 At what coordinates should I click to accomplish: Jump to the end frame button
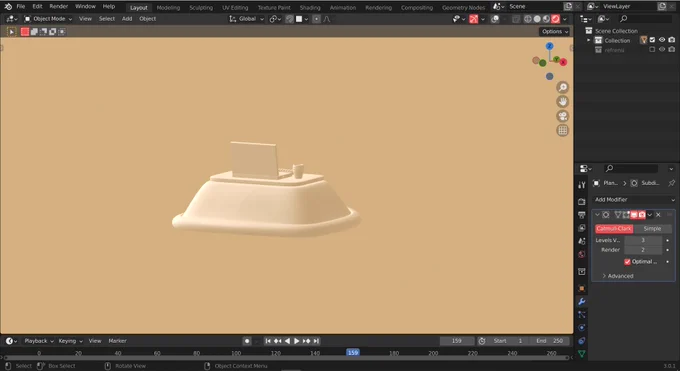(x=316, y=341)
